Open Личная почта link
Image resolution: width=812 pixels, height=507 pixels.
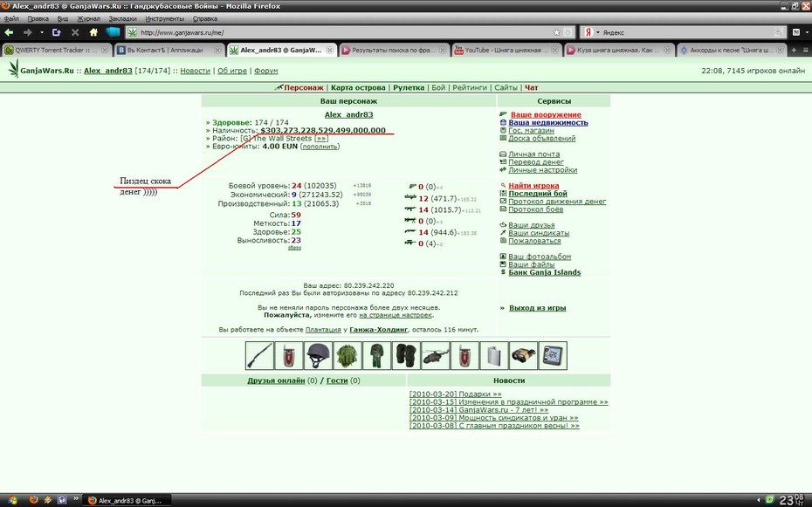533,154
